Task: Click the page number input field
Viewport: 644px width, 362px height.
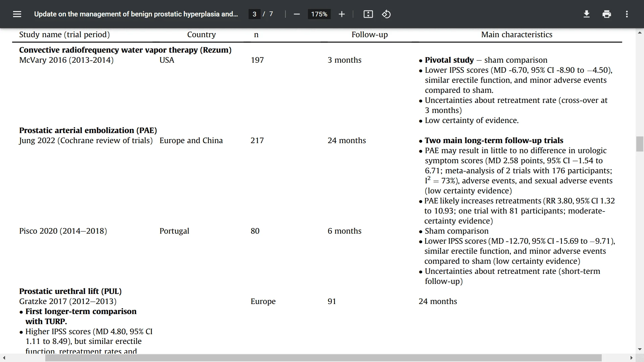Action: [254, 14]
